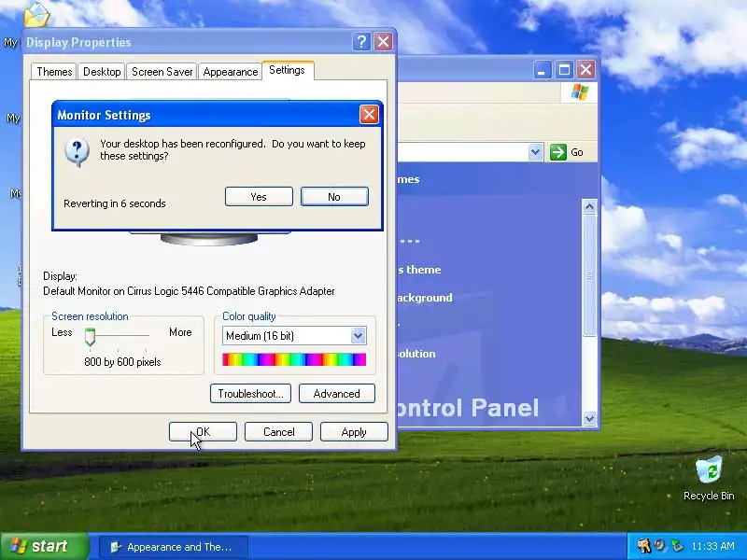Viewport: 747px width, 560px height.
Task: Click the color quality spectrum bar
Action: tap(294, 359)
